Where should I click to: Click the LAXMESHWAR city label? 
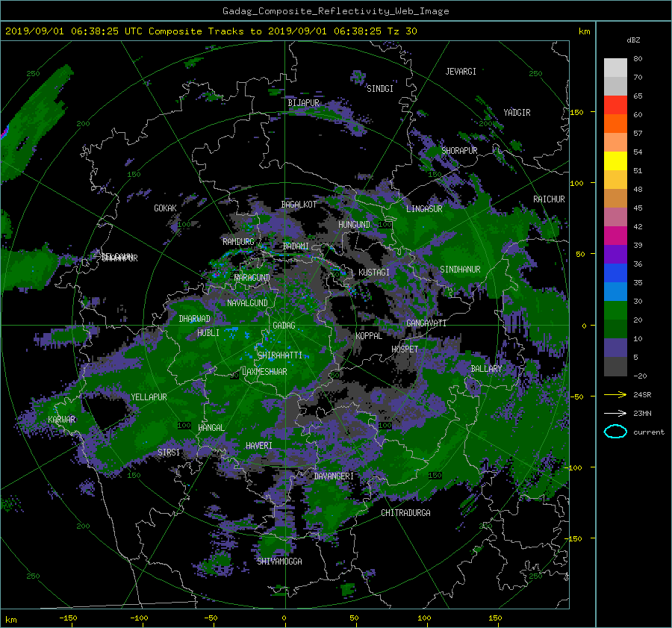point(265,372)
